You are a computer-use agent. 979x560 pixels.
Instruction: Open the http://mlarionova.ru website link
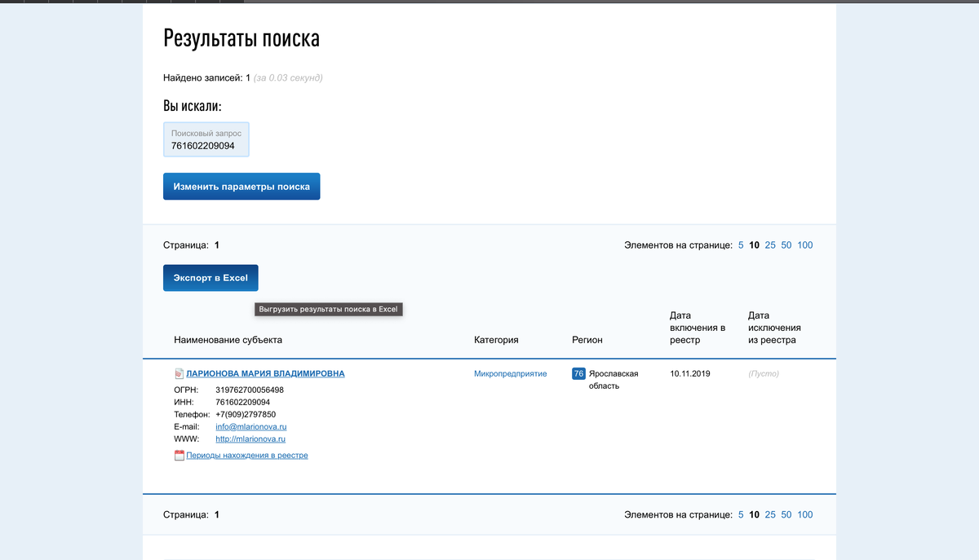pyautogui.click(x=251, y=439)
